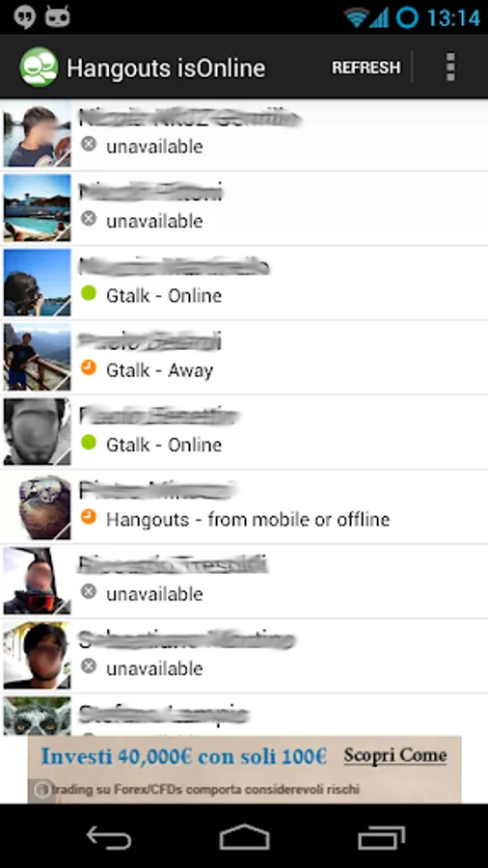
Task: Tap the orange Gtalk - Away clock icon
Action: [89, 368]
